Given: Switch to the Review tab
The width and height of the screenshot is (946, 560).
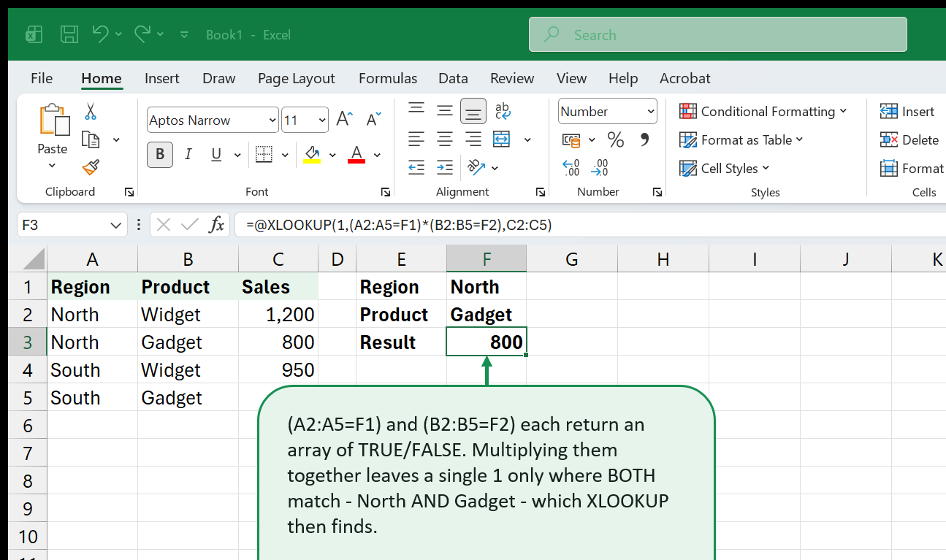Looking at the screenshot, I should 512,78.
